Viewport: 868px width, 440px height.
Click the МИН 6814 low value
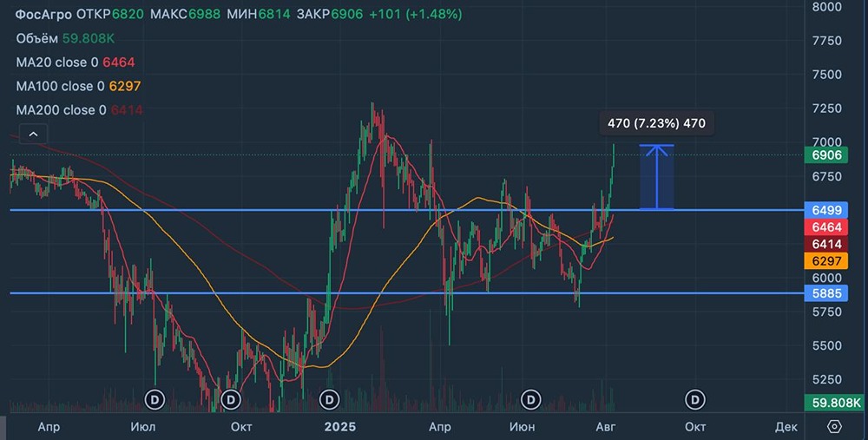click(259, 15)
